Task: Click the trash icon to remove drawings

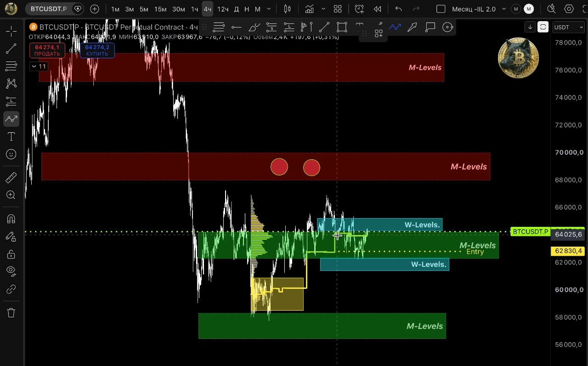Action: coord(11,313)
